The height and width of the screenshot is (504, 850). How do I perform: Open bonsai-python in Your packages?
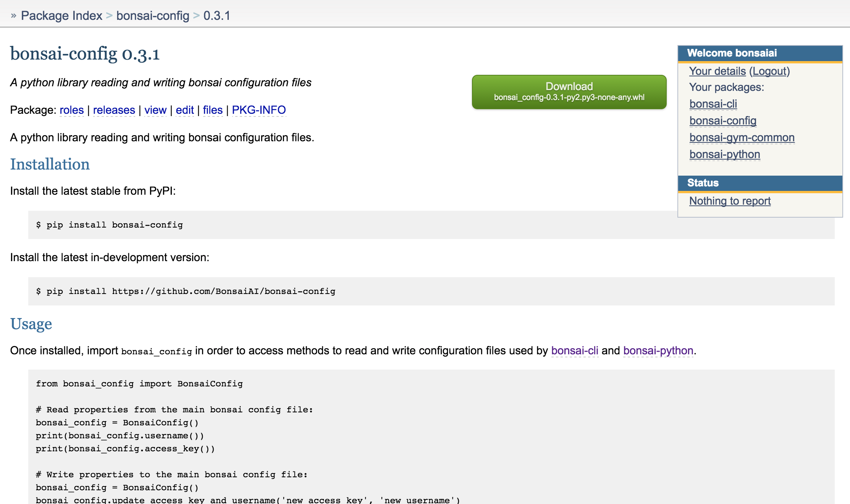coord(725,154)
